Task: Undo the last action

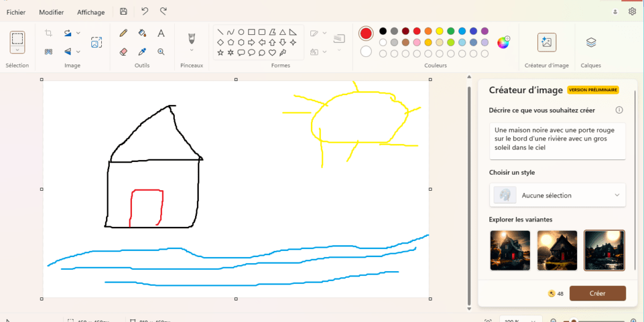Action: [x=144, y=12]
